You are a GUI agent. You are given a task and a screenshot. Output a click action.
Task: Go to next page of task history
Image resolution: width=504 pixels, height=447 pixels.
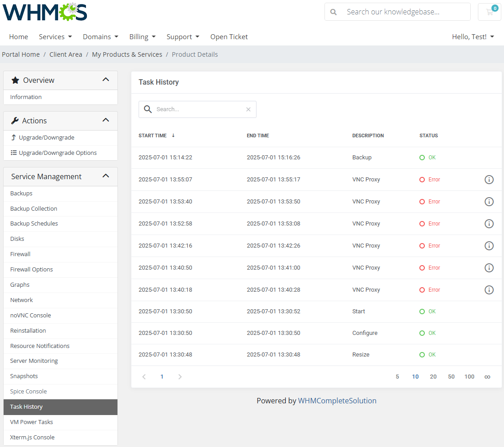click(x=180, y=377)
